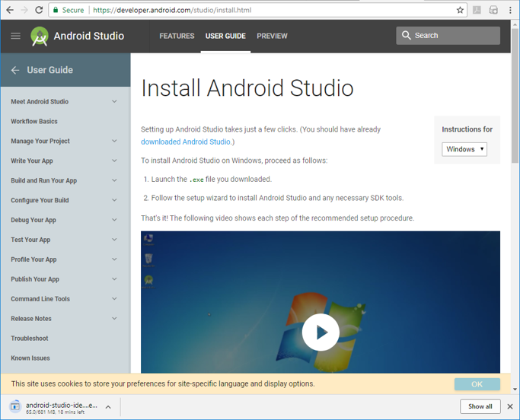This screenshot has height=420, width=520.
Task: Open Chrome three-dot menu
Action: tap(510, 10)
